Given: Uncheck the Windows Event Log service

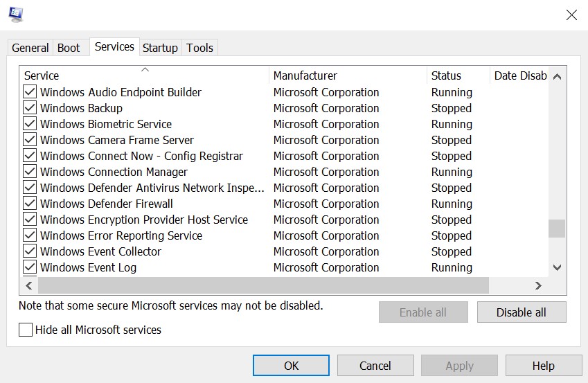Looking at the screenshot, I should [30, 267].
